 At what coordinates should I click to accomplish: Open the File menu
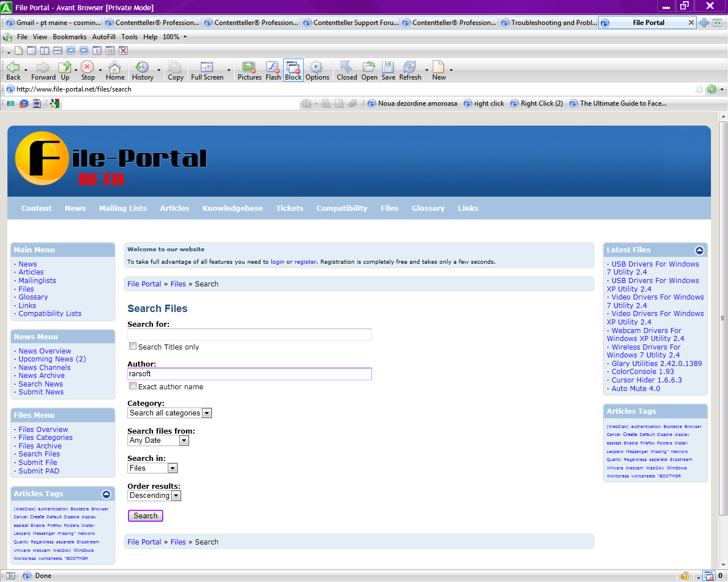(22, 37)
